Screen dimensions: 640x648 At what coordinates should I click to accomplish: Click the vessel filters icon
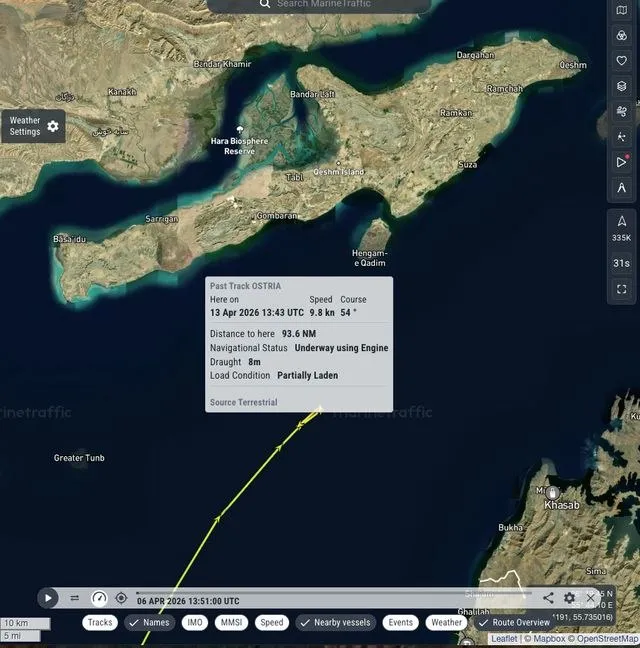622,35
